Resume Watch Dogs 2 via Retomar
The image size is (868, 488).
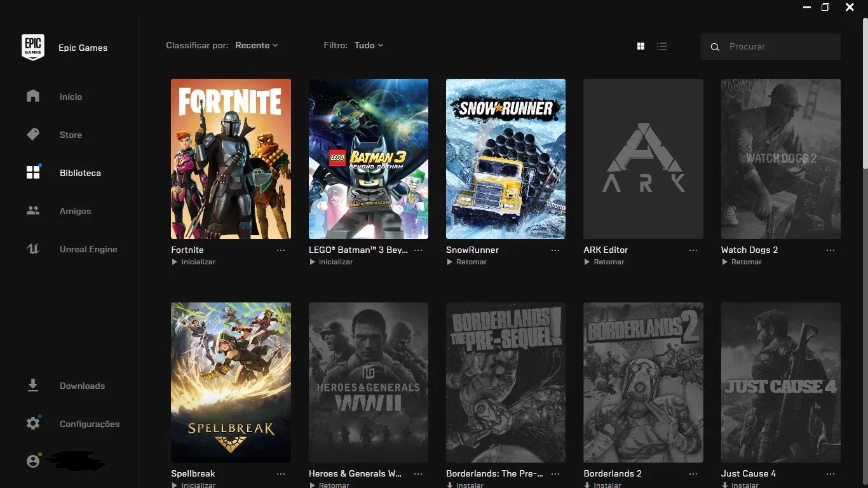(x=742, y=262)
